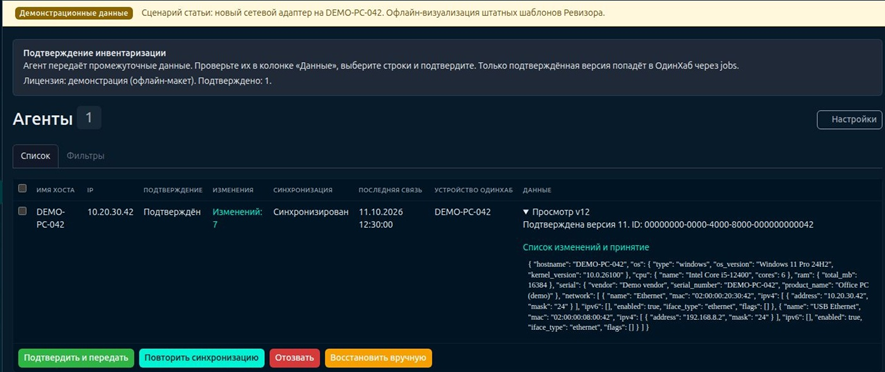Open Список изменений и принятие link
The width and height of the screenshot is (885, 372).
coord(586,247)
